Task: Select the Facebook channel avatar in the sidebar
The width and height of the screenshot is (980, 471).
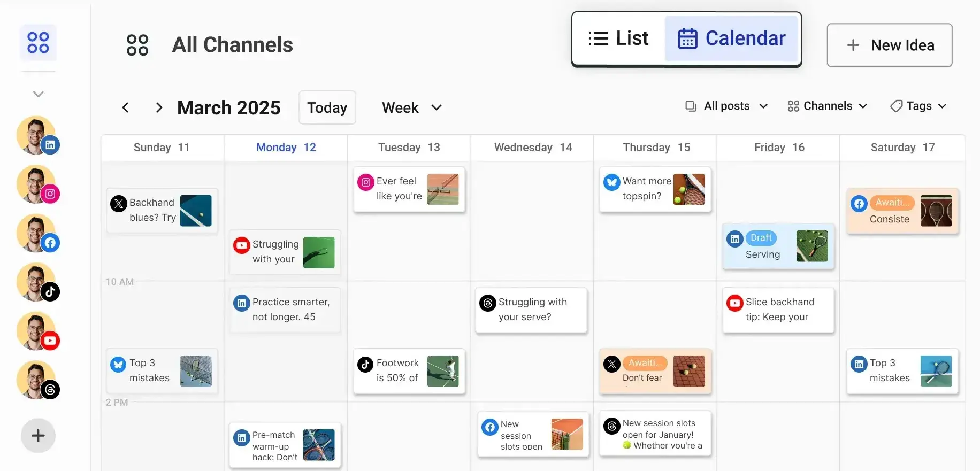Action: [37, 234]
